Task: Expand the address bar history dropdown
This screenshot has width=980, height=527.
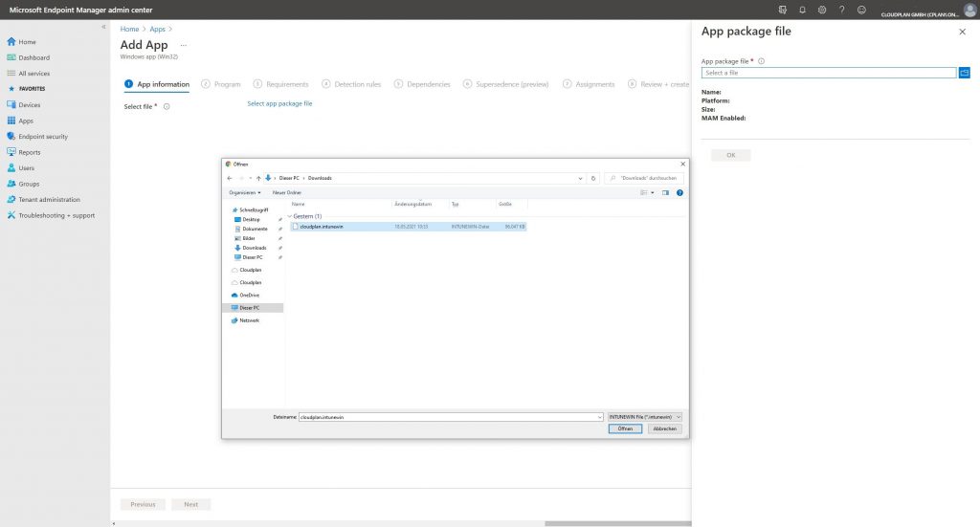Action: [580, 178]
